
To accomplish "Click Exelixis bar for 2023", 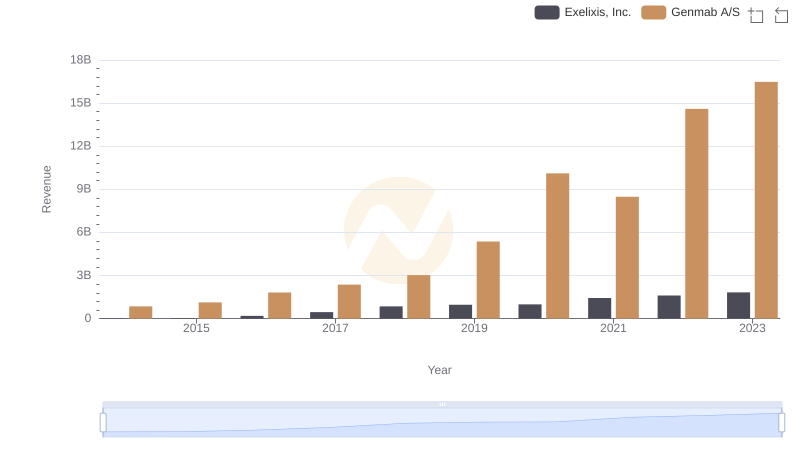I will click(x=738, y=305).
